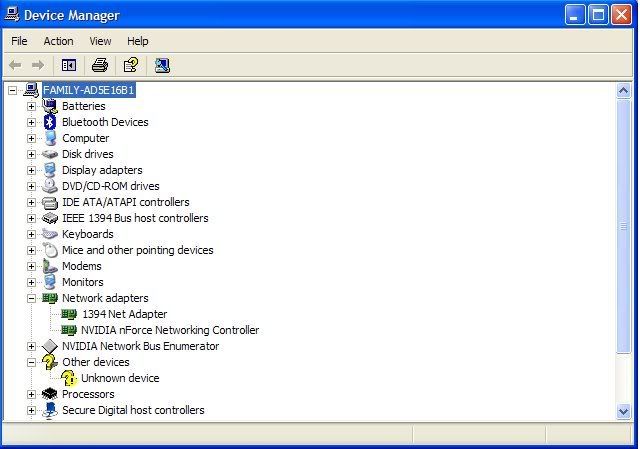Click Scan for hardware changes icon
Screen dimensions: 640x449
pyautogui.click(x=162, y=65)
